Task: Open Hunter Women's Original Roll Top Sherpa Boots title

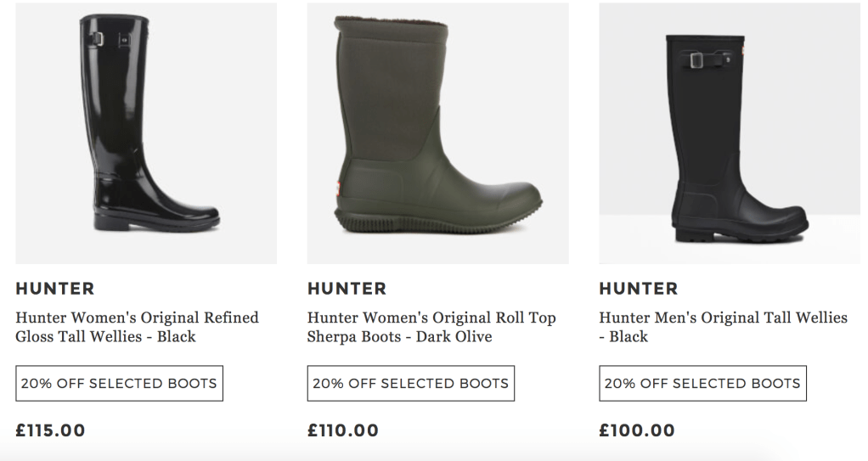Action: pos(431,327)
